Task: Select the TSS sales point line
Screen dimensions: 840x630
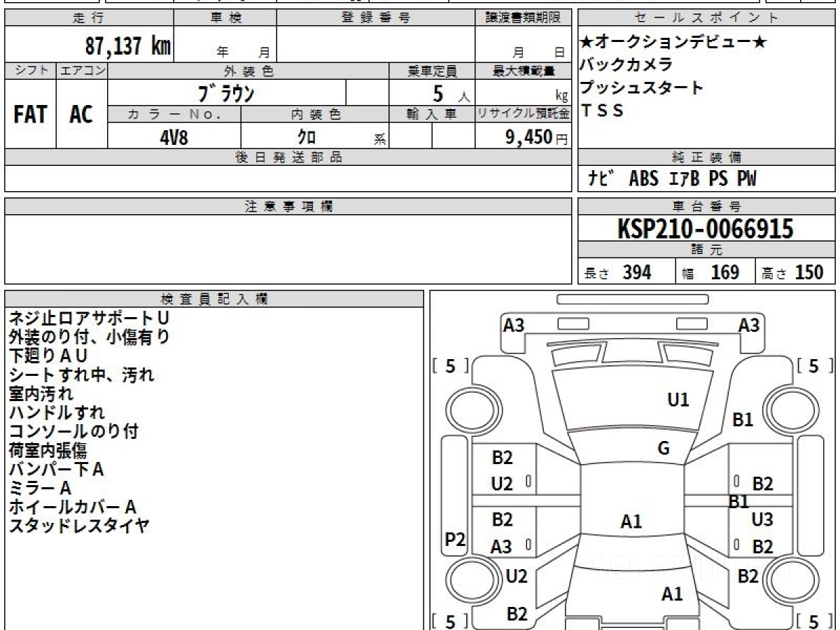Action: 601,111
